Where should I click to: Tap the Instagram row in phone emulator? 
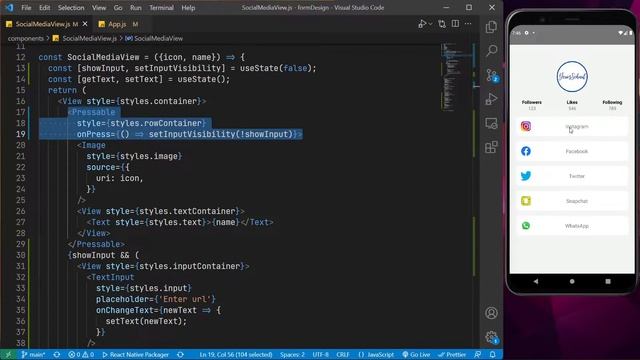(572, 127)
